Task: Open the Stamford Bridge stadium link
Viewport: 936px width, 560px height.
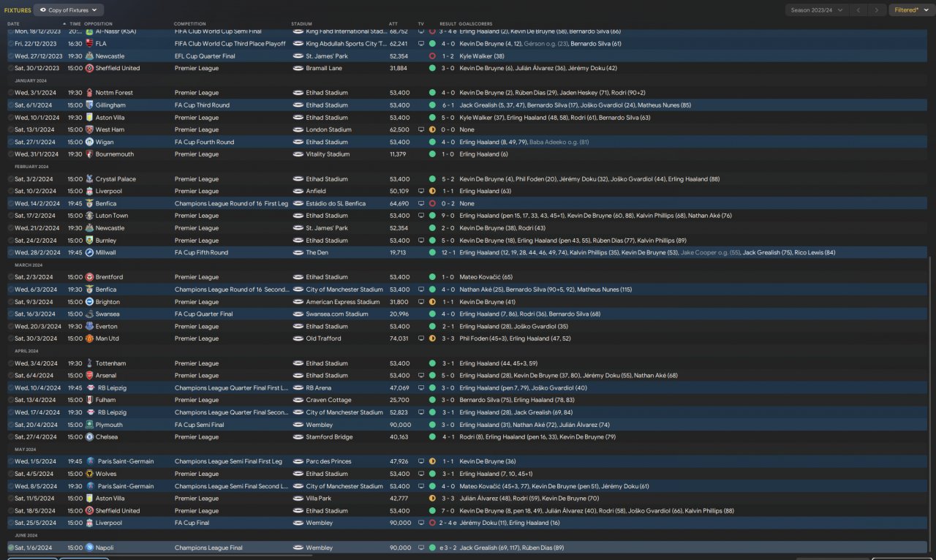Action: coord(329,437)
